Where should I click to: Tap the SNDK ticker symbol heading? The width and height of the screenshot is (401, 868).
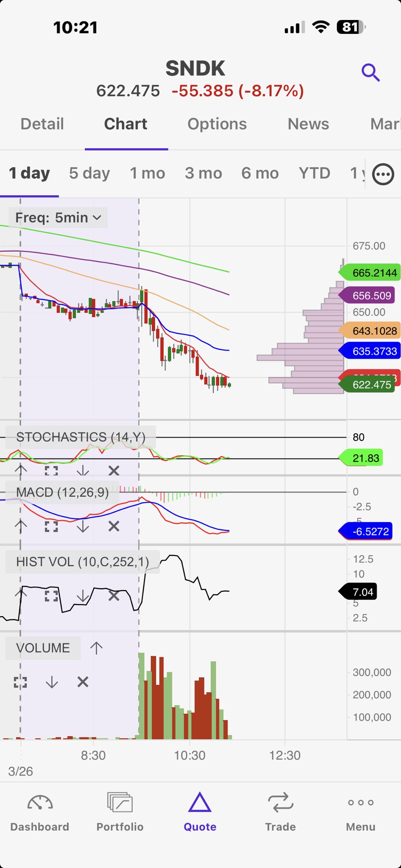pyautogui.click(x=195, y=68)
